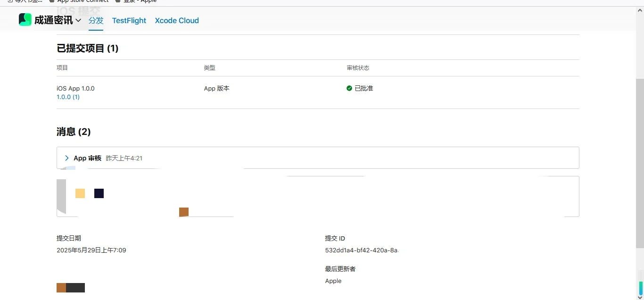Select the 2025年5月29日上午7:09 submission date

click(91, 250)
